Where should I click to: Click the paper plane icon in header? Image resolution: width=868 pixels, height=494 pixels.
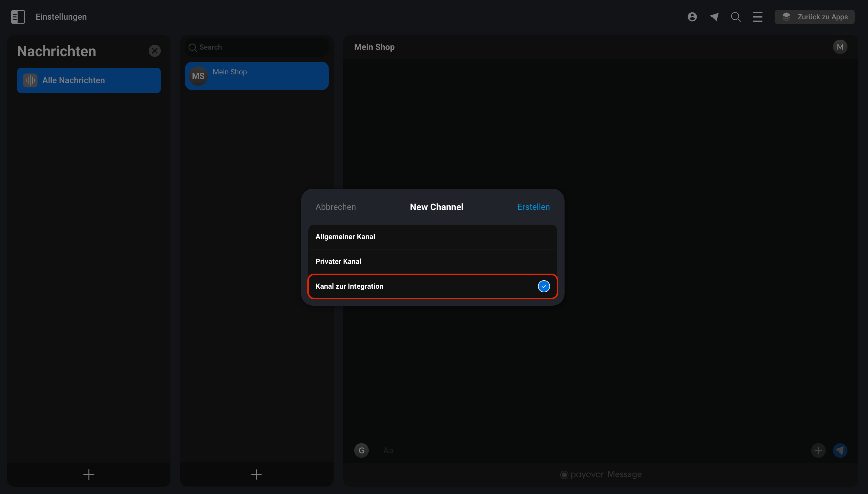(x=714, y=17)
